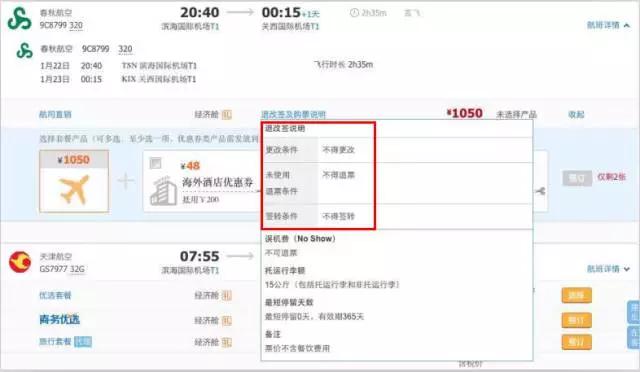Image resolution: width=640 pixels, height=372 pixels.
Task: Click the 海外酒店优惠券 coupon title
Action: pyautogui.click(x=218, y=183)
